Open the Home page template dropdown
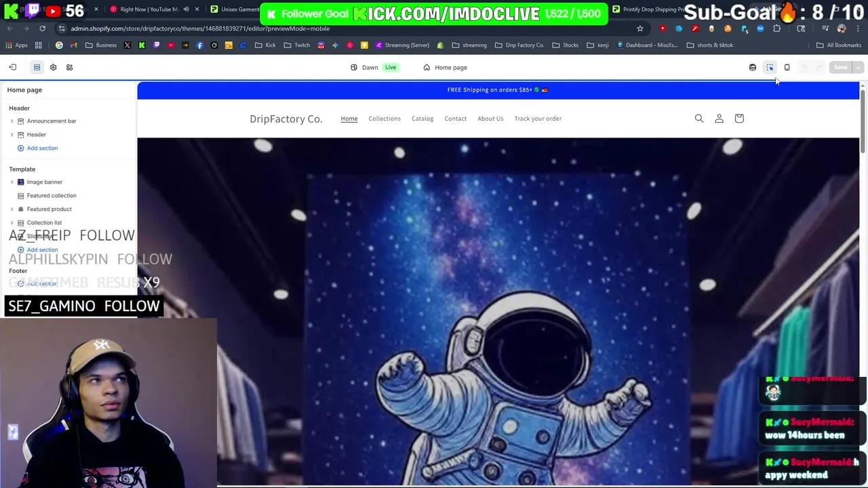 pos(445,67)
